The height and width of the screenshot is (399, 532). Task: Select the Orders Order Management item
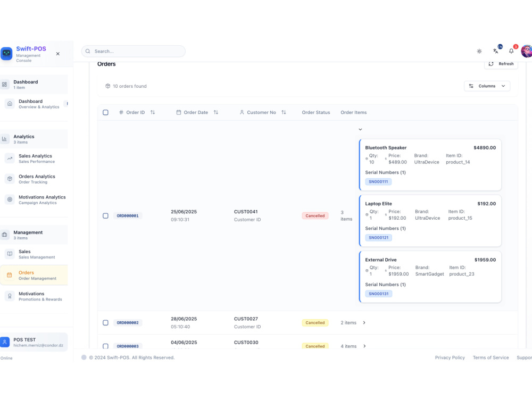tap(34, 275)
